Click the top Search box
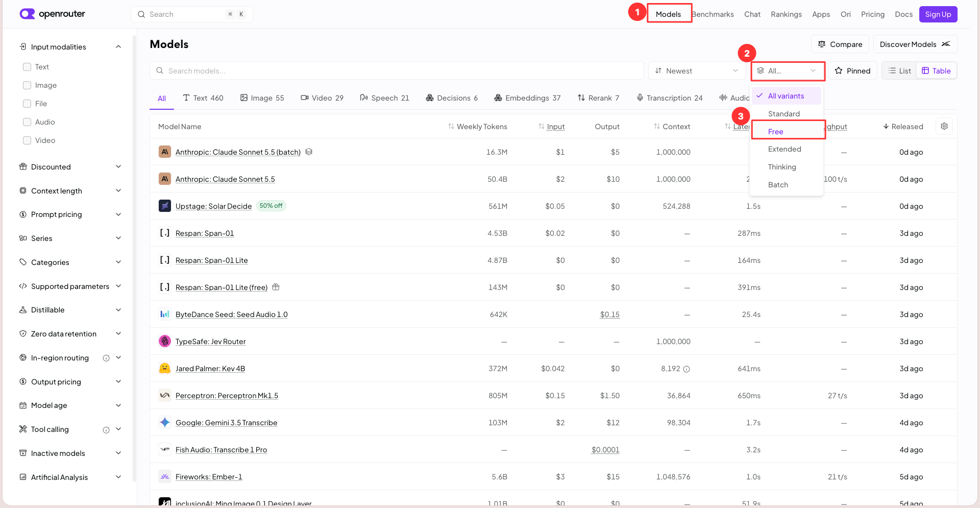 click(192, 14)
